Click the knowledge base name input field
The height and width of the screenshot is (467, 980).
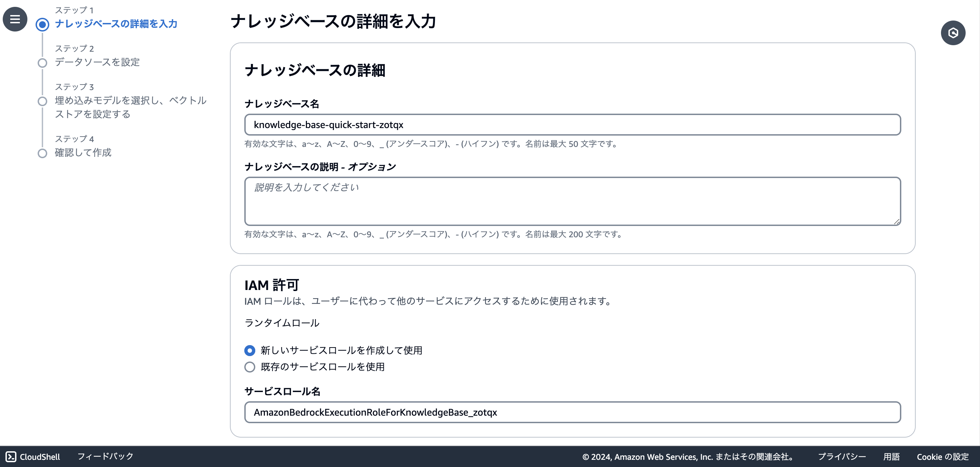(x=571, y=125)
